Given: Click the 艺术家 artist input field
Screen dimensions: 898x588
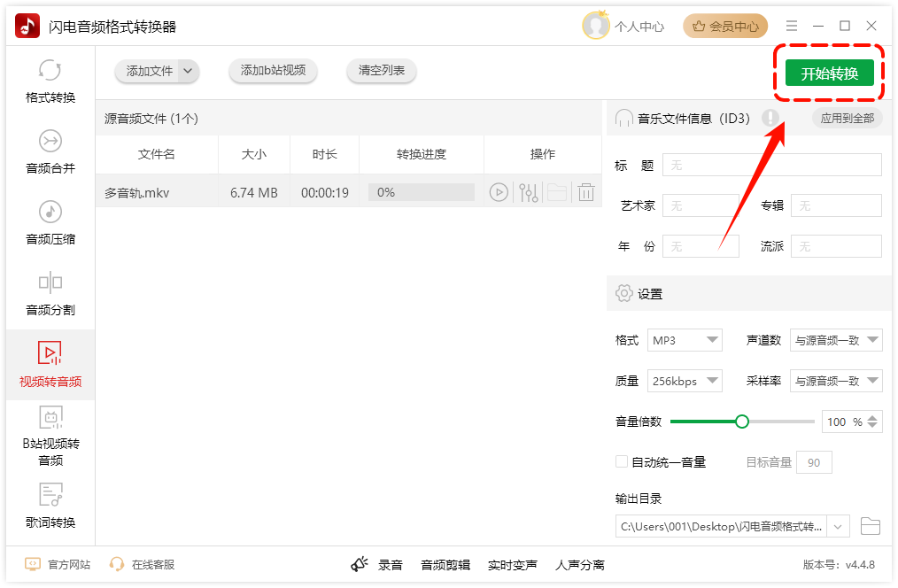Looking at the screenshot, I should pyautogui.click(x=701, y=205).
